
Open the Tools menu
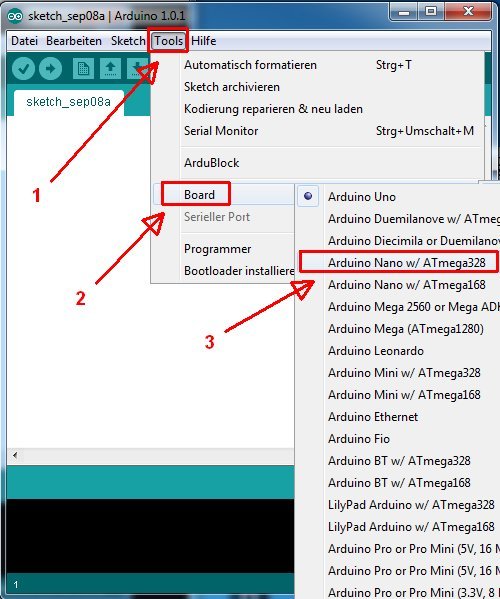(168, 40)
